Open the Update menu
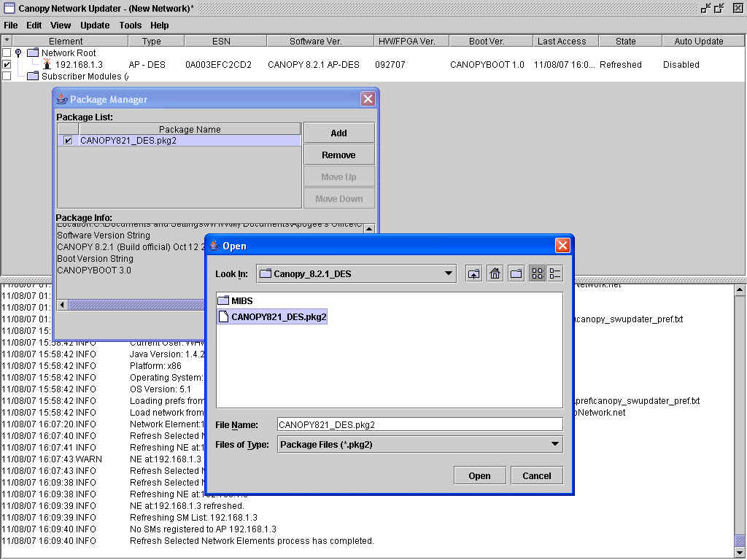The width and height of the screenshot is (747, 560). pos(95,25)
